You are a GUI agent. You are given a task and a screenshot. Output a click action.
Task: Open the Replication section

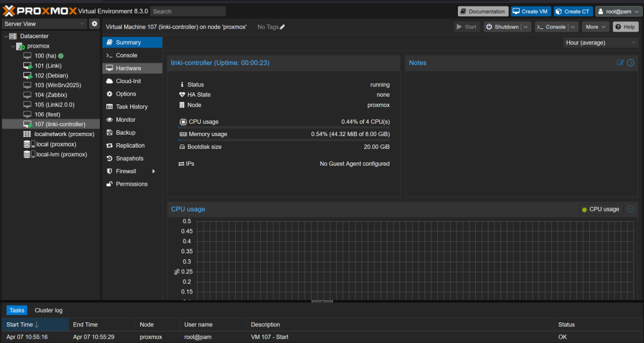pos(132,145)
